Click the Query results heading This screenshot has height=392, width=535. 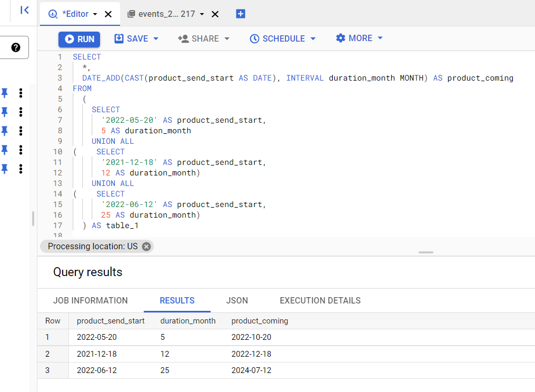[88, 272]
